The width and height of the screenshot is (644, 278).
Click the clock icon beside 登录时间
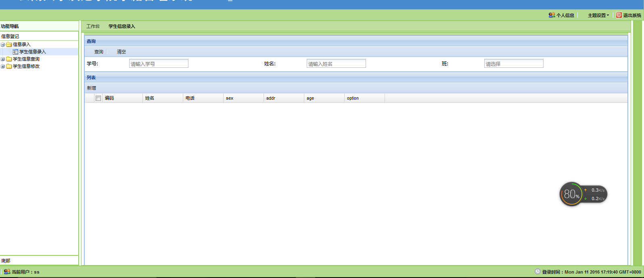537,272
